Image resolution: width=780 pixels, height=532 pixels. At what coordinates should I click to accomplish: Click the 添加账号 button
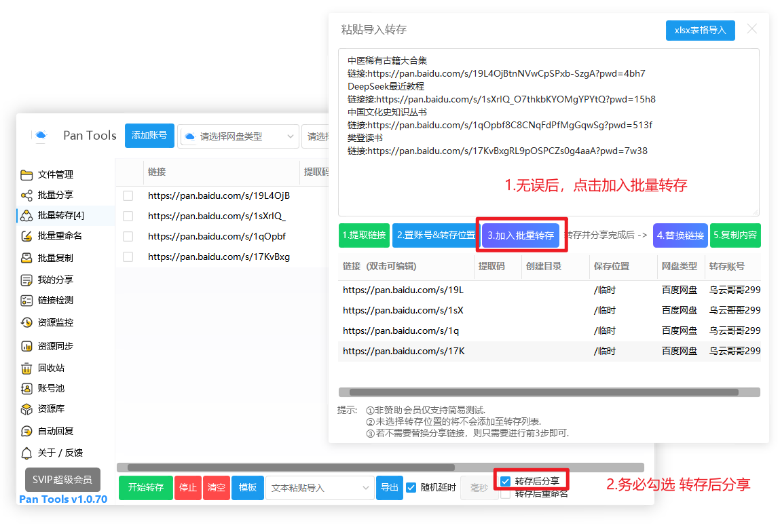[x=149, y=136]
